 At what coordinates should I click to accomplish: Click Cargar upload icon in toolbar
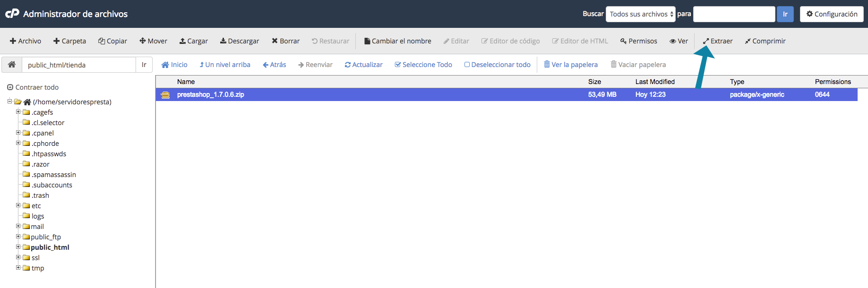click(182, 41)
